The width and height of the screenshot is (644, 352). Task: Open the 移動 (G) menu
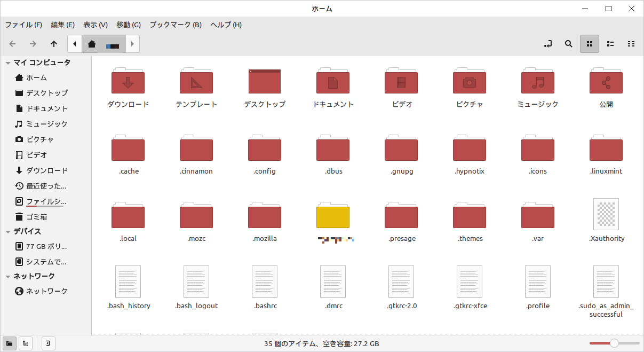pos(129,25)
